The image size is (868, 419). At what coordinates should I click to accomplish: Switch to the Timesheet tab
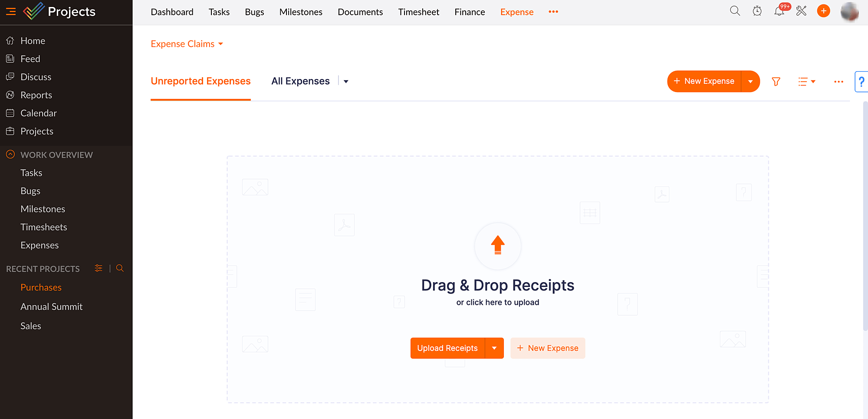coord(419,12)
